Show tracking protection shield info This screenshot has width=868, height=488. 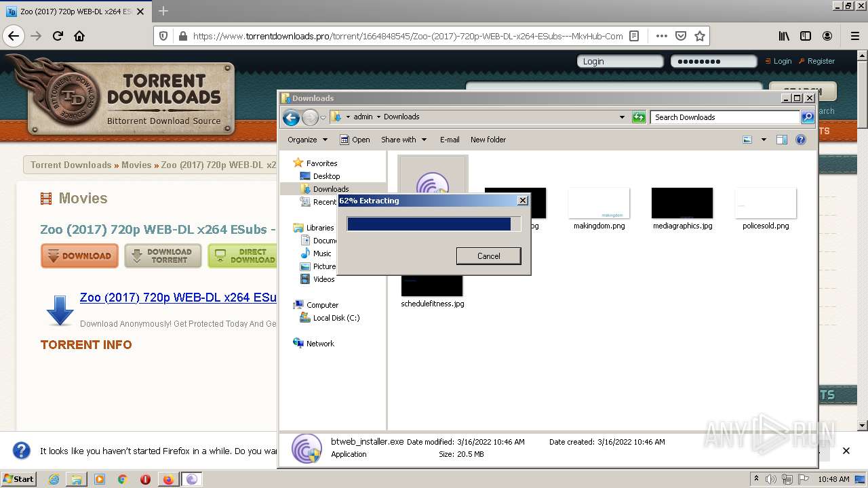click(x=163, y=36)
